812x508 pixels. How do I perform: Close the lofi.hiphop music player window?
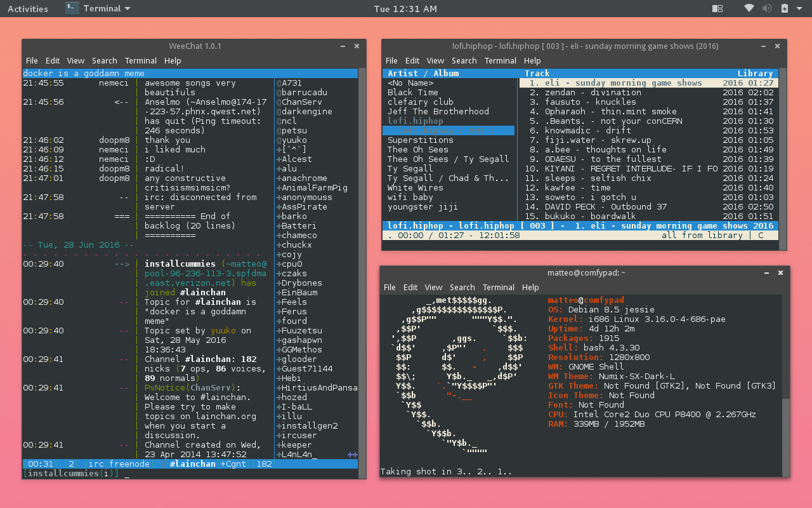(776, 46)
